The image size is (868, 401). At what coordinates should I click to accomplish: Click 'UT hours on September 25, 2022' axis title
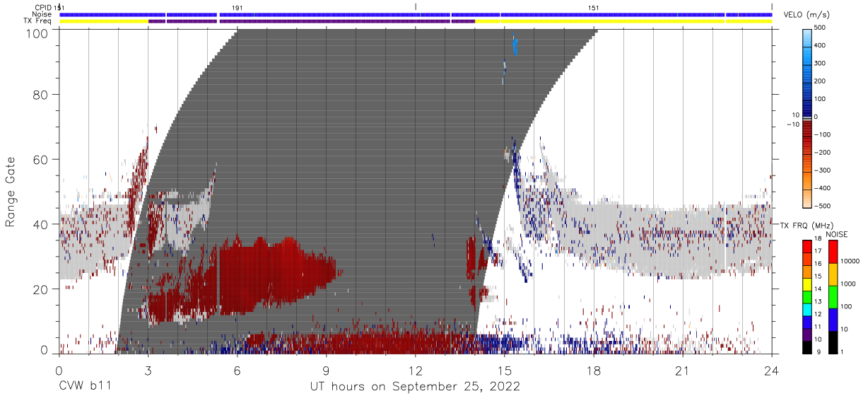[415, 386]
